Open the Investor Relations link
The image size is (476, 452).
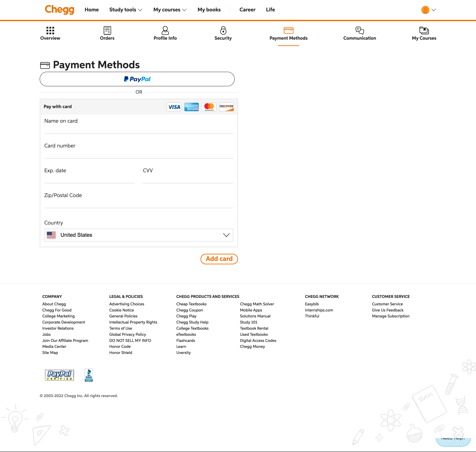58,328
